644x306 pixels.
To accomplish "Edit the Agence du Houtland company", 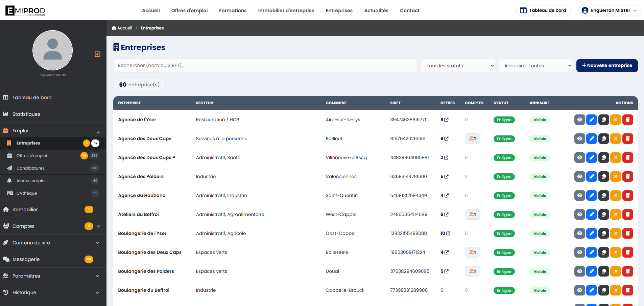I will [x=592, y=195].
